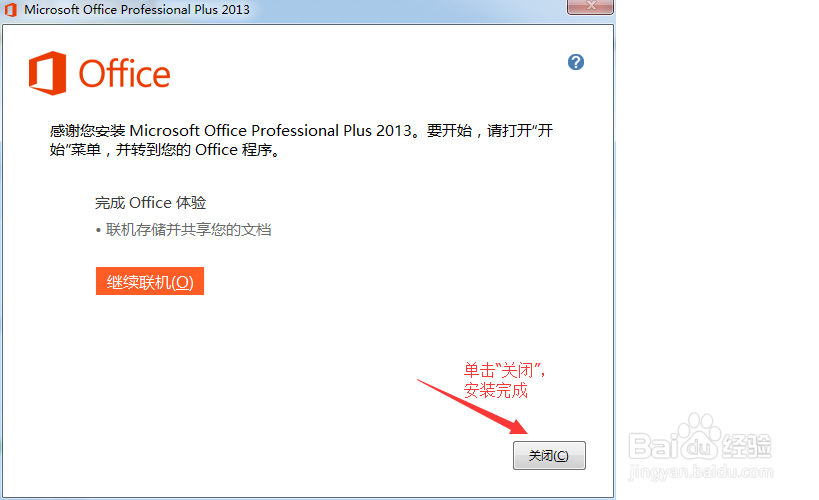Click the Office logo icon in title bar
The width and height of the screenshot is (819, 500).
tap(10, 10)
